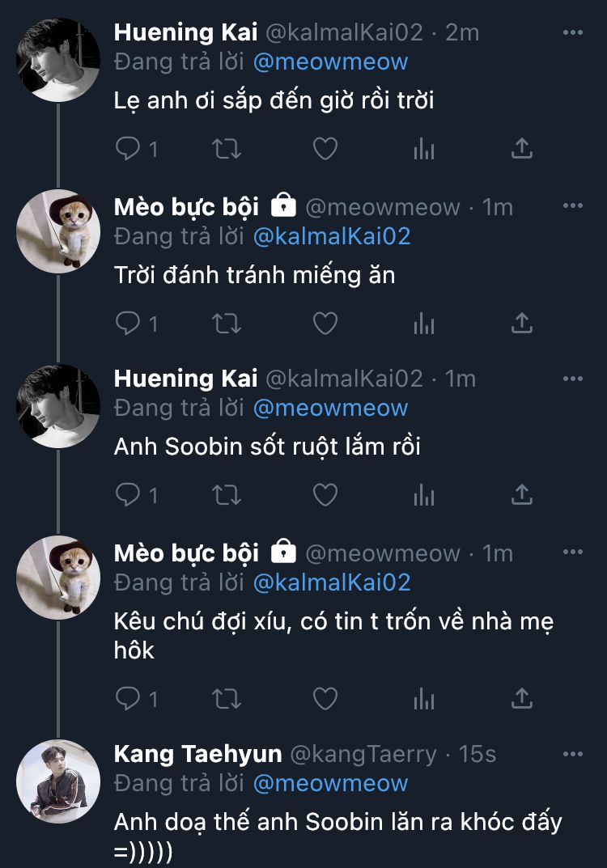The width and height of the screenshot is (607, 868).
Task: Share the "Lẹ anh ơi sắp đến giờ" tweet
Action: [x=522, y=149]
